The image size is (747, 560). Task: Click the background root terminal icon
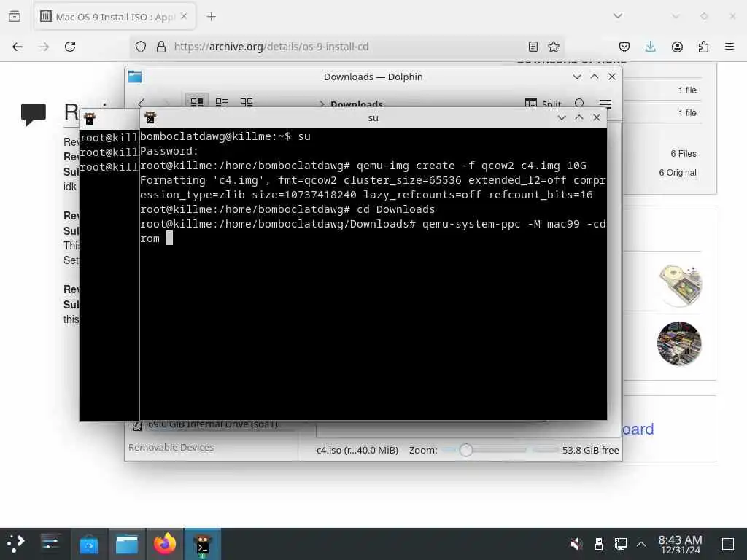(x=90, y=119)
